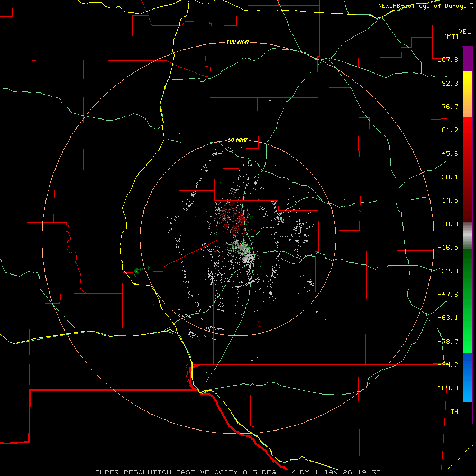This screenshot has height=476, width=476.
Task: Click the -47.6 legend value
Action: [448, 295]
